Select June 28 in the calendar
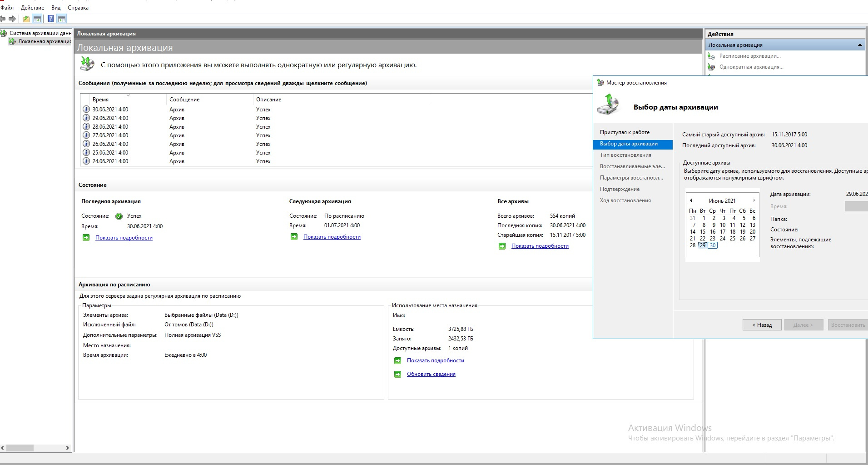The image size is (868, 465). [693, 245]
